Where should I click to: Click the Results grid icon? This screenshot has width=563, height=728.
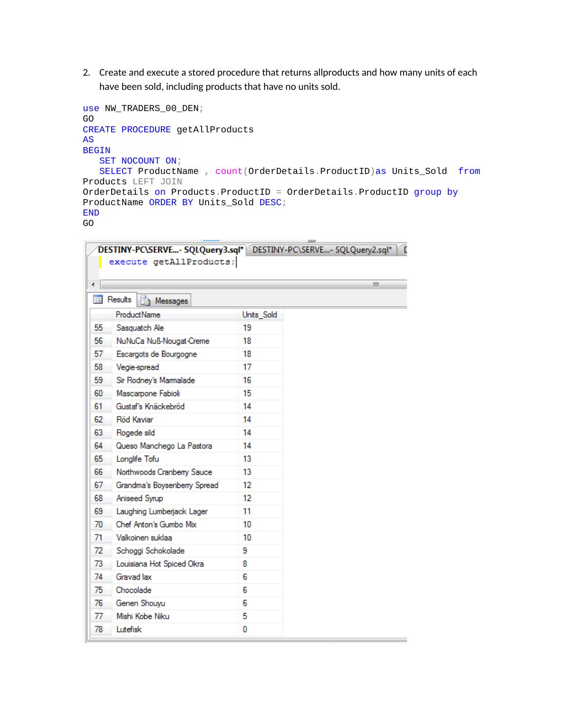tap(98, 300)
